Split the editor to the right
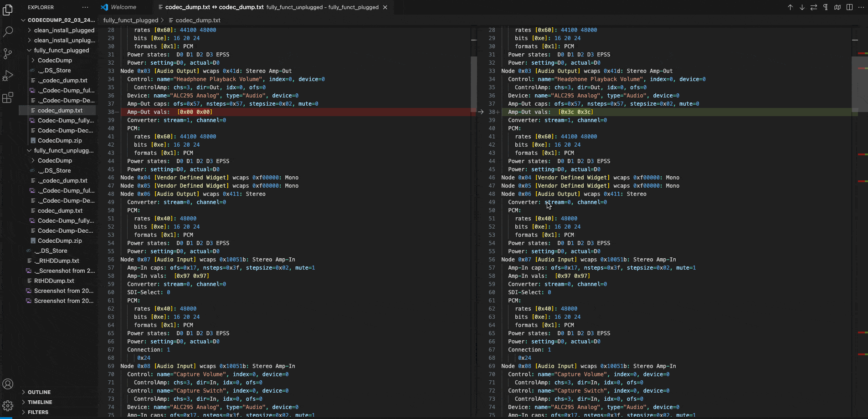 pyautogui.click(x=849, y=7)
